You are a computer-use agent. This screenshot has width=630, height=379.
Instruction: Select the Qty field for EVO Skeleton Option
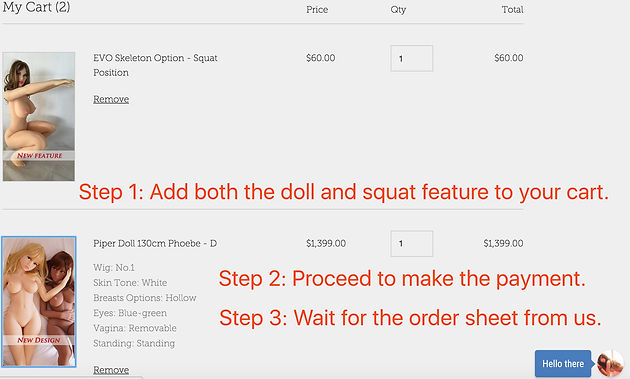411,58
